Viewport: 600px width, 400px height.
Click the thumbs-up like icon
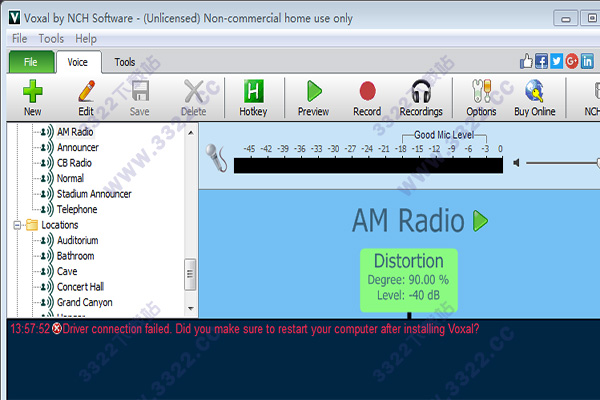tap(527, 61)
